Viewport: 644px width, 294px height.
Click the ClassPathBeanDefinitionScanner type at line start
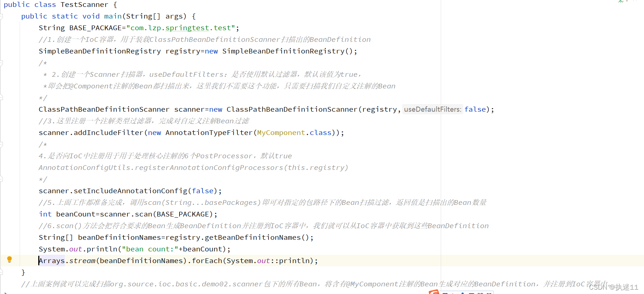tap(104, 110)
